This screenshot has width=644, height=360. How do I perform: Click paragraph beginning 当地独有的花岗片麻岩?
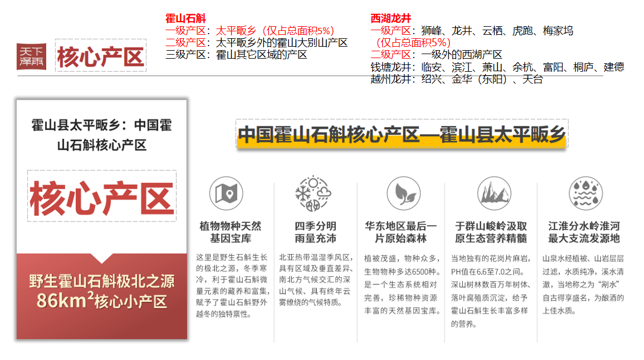tap(491, 291)
